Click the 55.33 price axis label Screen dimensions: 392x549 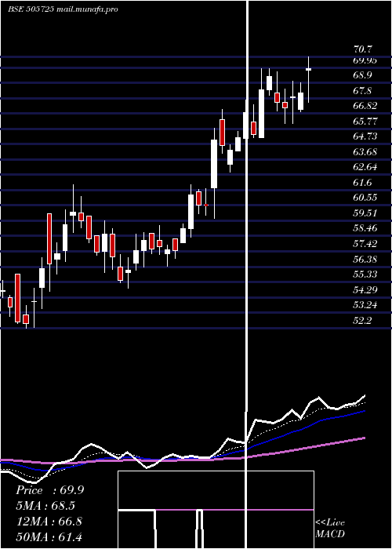click(x=365, y=274)
